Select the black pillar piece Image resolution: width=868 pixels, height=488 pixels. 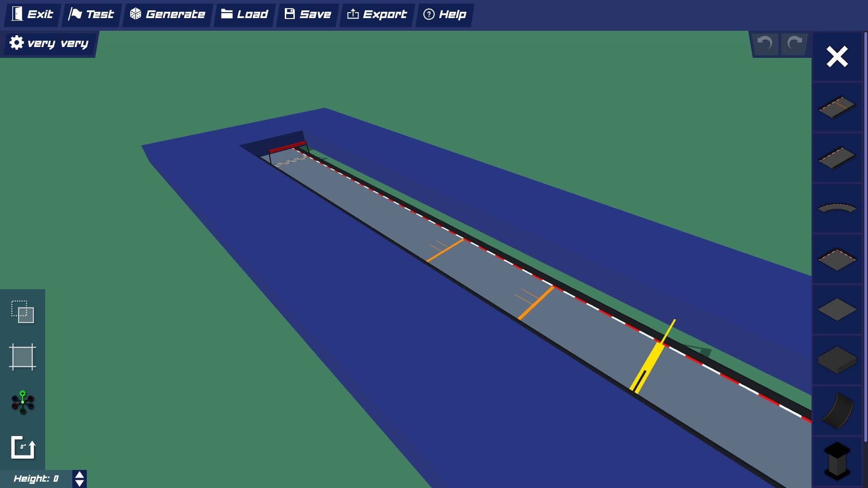tap(837, 461)
